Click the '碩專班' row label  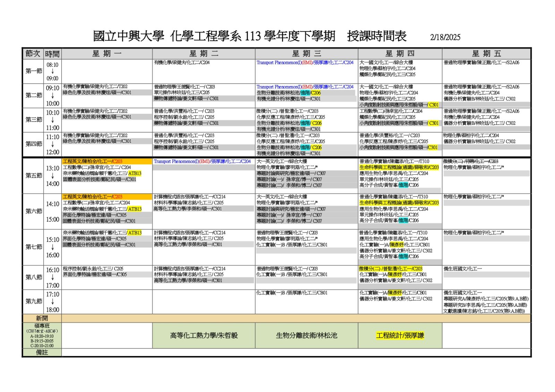coord(42,326)
